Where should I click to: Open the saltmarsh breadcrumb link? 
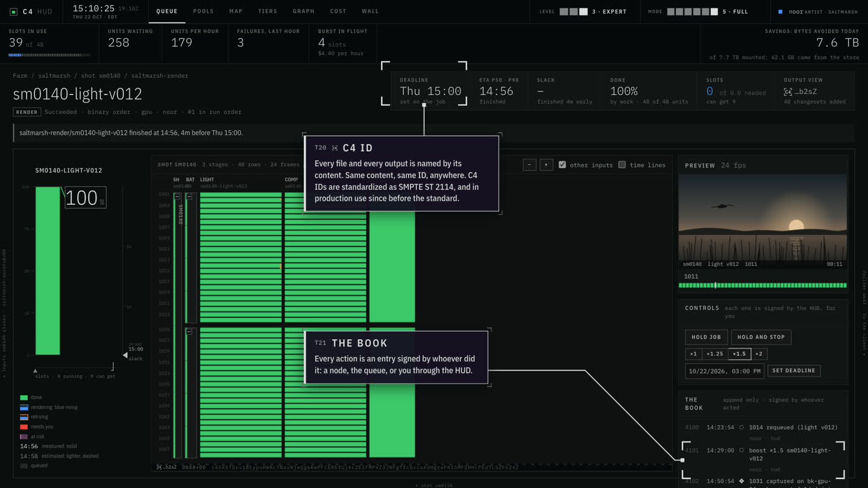54,76
